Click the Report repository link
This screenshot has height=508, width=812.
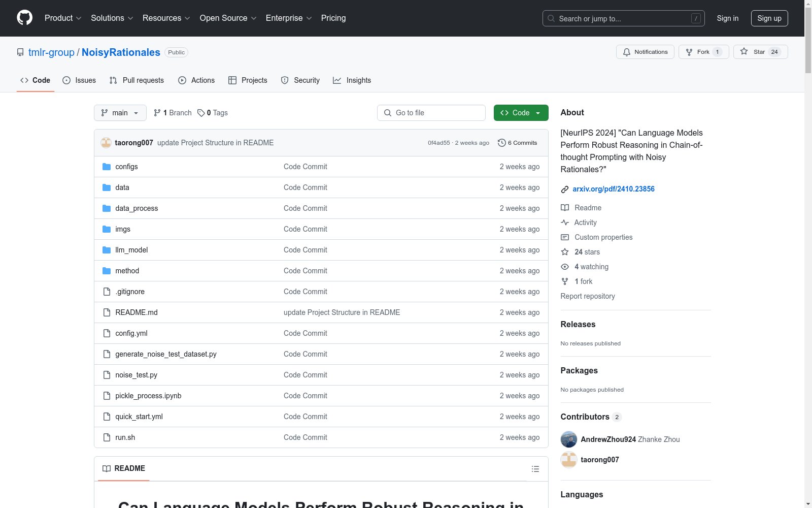click(588, 296)
